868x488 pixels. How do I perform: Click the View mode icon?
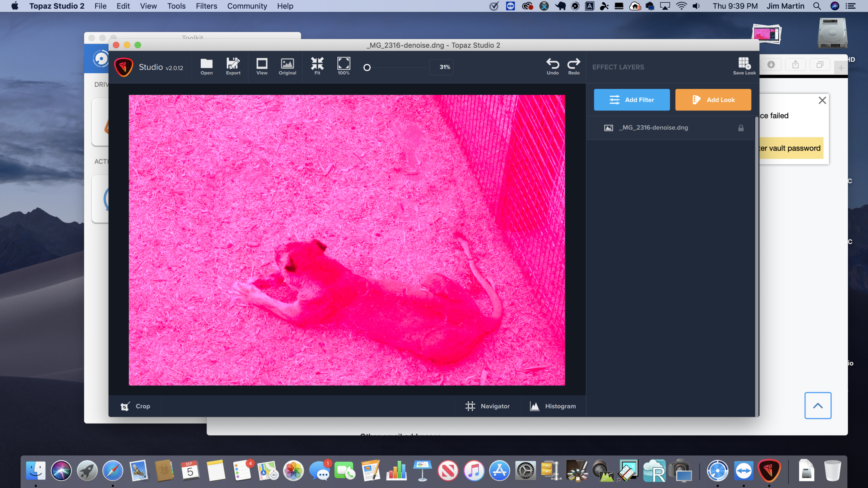click(x=262, y=66)
